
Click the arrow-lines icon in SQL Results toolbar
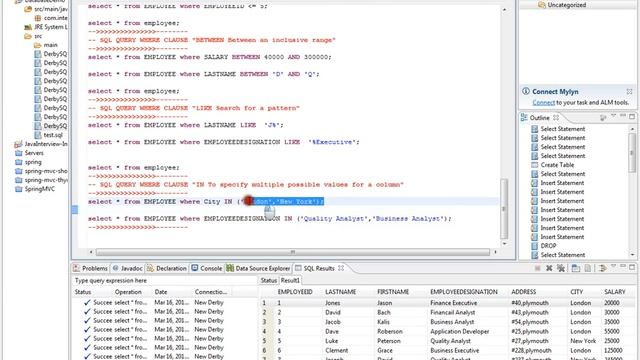[x=602, y=268]
